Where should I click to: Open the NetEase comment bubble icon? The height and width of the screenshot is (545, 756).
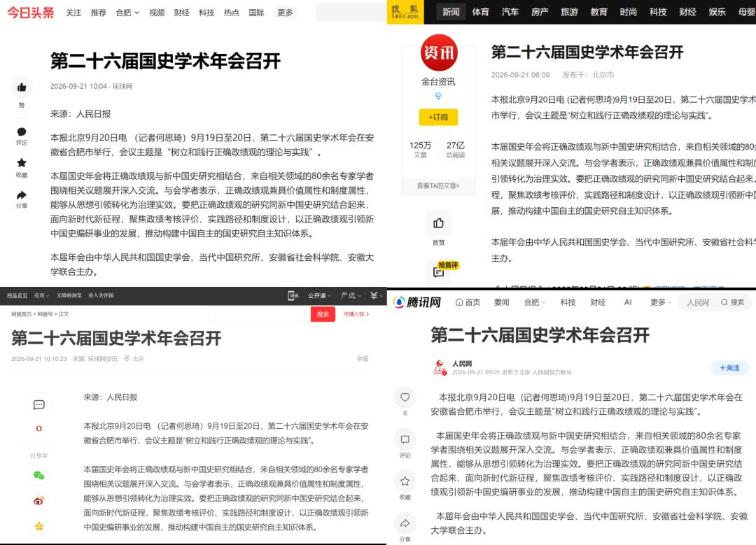[39, 405]
